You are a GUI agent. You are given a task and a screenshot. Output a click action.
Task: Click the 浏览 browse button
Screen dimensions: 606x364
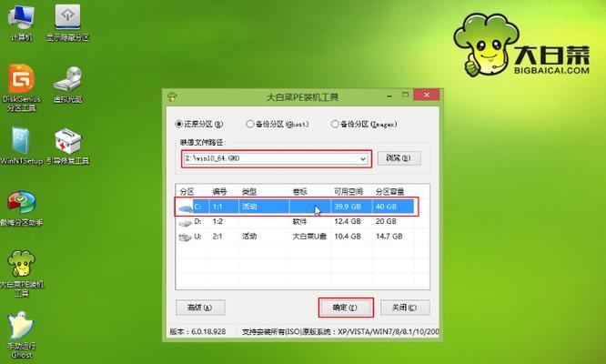pos(399,158)
